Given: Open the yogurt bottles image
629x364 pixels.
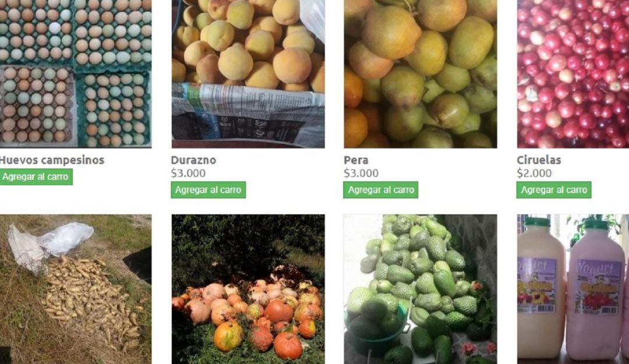Looking at the screenshot, I should [573, 289].
